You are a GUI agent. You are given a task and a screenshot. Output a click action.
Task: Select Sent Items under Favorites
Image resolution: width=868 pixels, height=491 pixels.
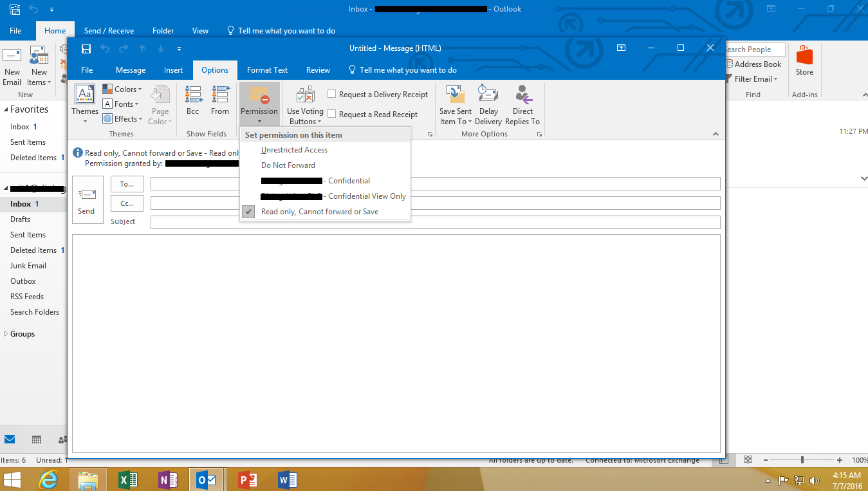click(28, 142)
